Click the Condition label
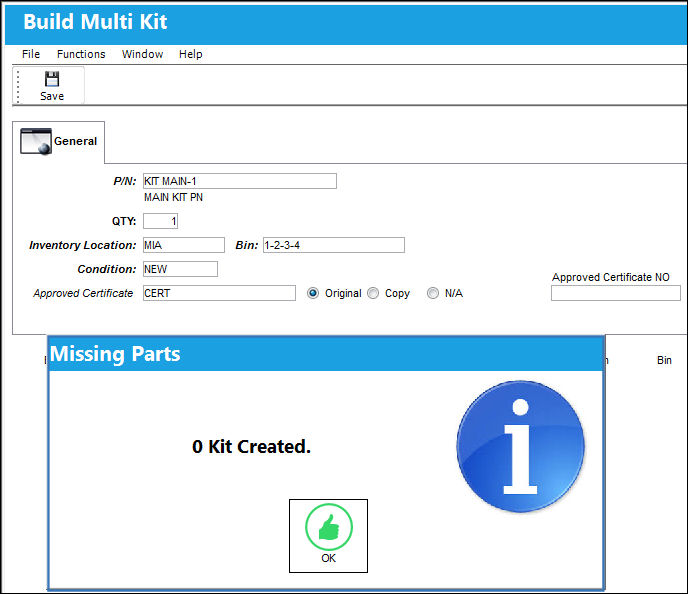The image size is (688, 594). point(107,269)
